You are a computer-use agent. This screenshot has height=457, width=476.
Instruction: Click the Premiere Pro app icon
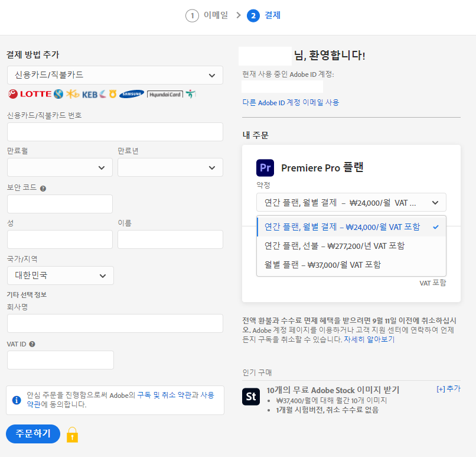(265, 168)
